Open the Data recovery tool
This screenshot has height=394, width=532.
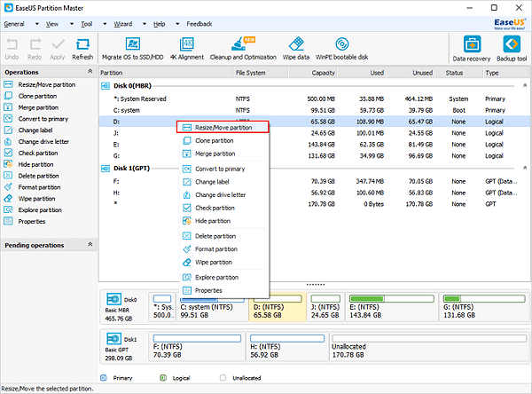tap(472, 49)
